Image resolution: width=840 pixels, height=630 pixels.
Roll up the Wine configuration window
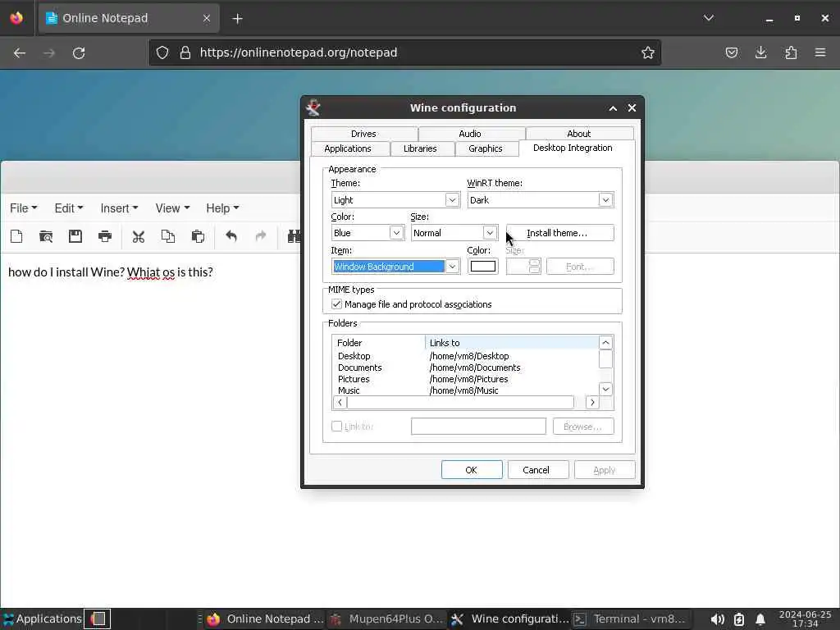(x=613, y=108)
